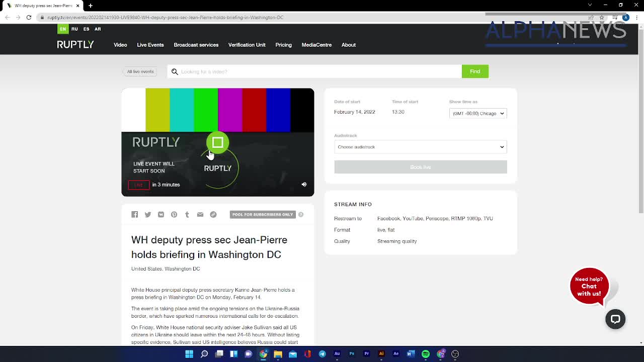Open the MediaCentre page

[x=316, y=45]
